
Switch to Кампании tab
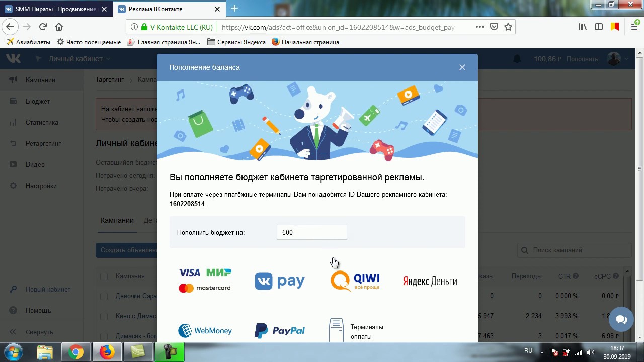[x=117, y=220]
